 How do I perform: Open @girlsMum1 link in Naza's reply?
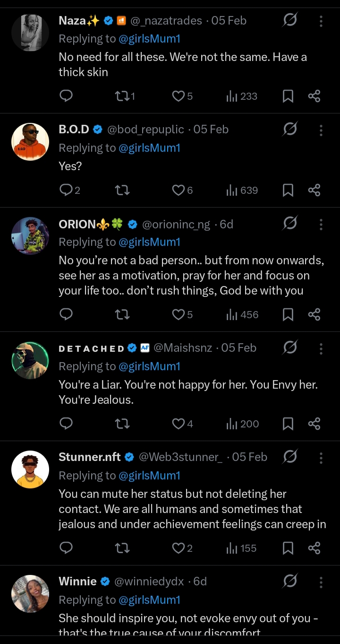[149, 39]
